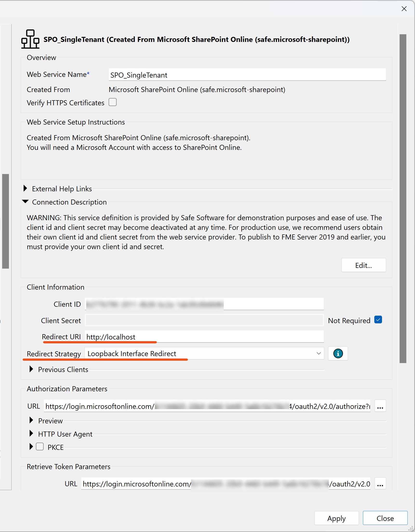Expand the Preview section
The height and width of the screenshot is (532, 415).
[x=31, y=420]
